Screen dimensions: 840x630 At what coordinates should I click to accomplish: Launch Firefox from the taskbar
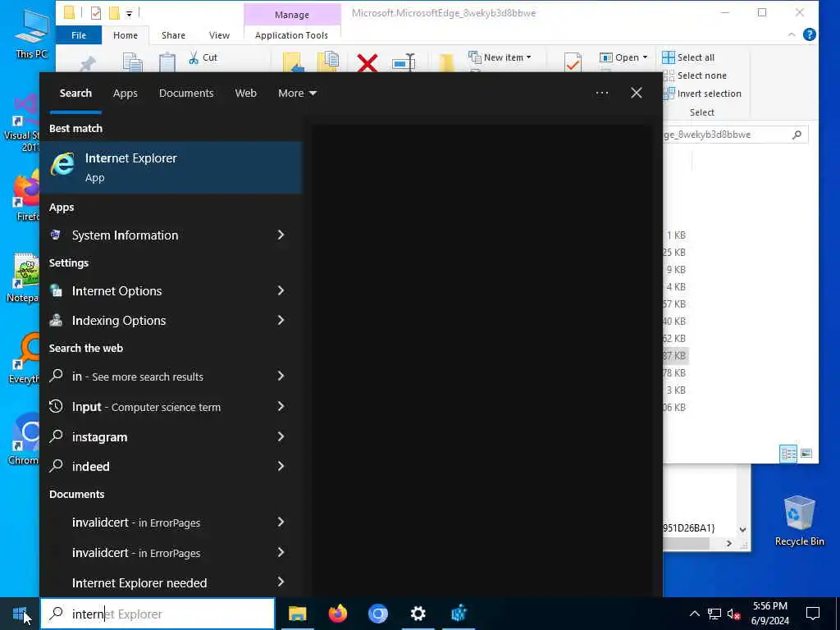[337, 614]
